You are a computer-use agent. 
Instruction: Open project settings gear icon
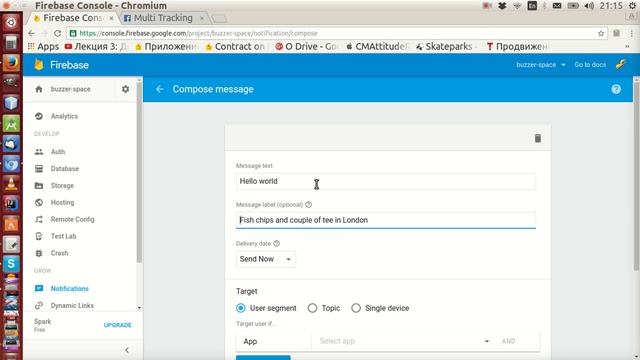coord(125,89)
